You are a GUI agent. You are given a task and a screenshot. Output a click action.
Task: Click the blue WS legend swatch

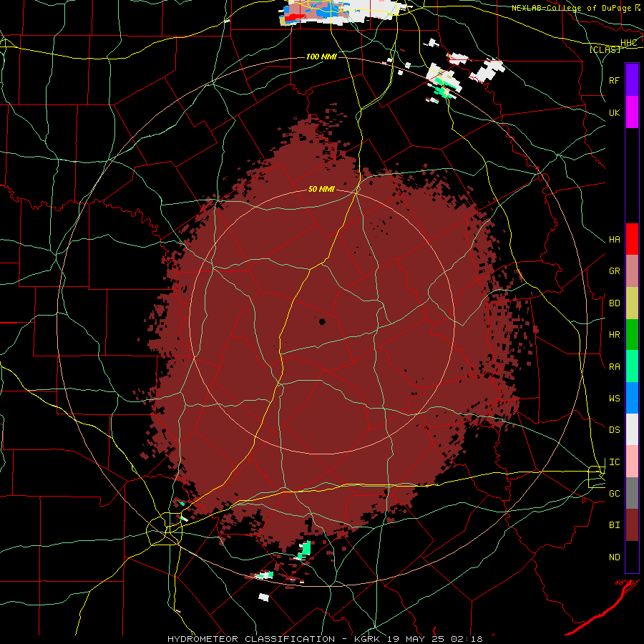(632, 398)
